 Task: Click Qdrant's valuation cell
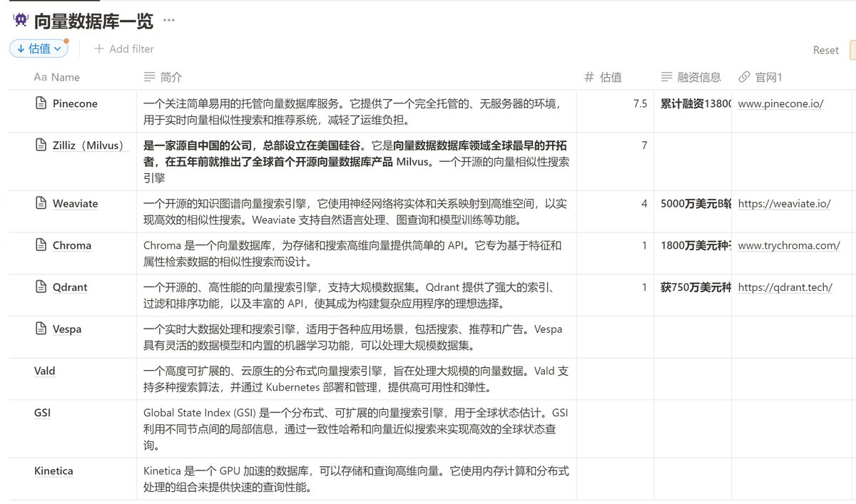point(615,295)
